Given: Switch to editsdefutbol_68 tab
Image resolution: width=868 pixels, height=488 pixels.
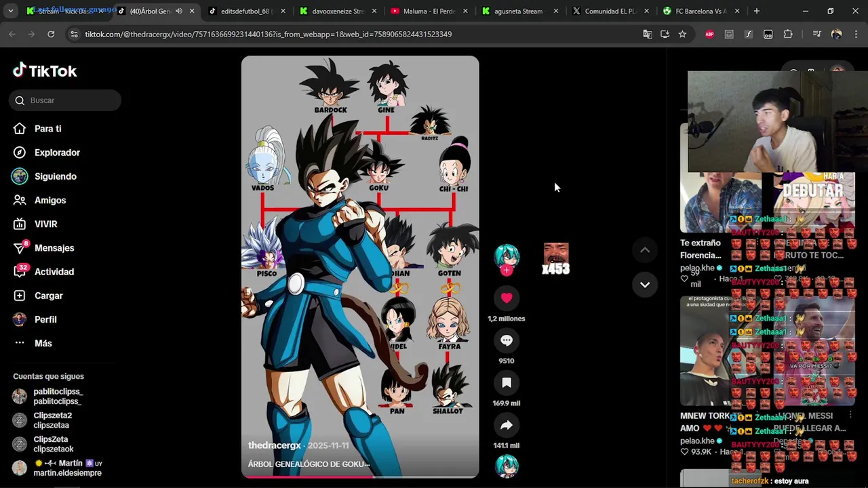Looking at the screenshot, I should point(245,11).
